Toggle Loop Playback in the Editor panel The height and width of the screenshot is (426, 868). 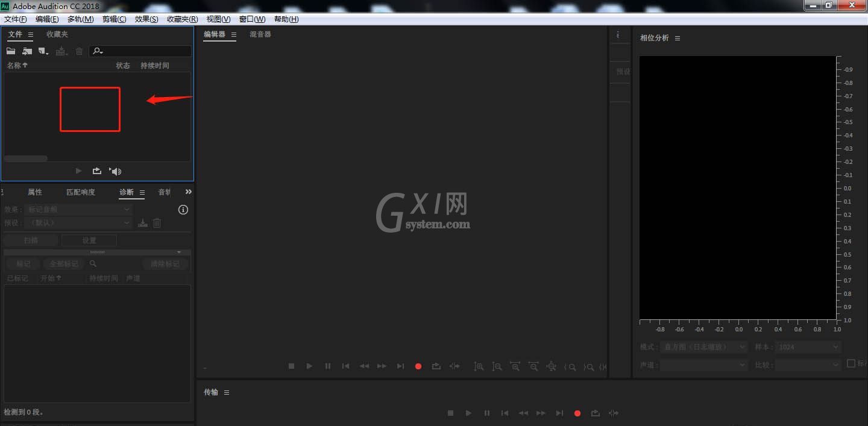436,366
